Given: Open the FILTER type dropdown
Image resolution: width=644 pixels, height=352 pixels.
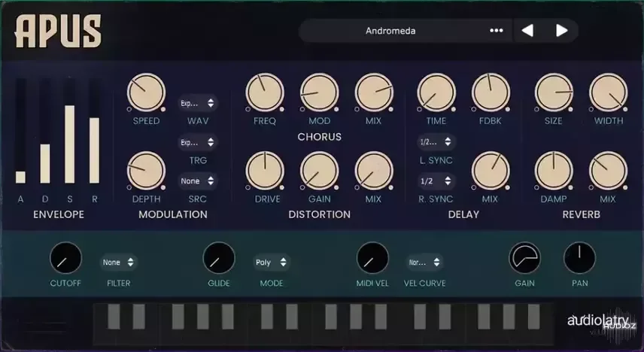Looking at the screenshot, I should 119,262.
